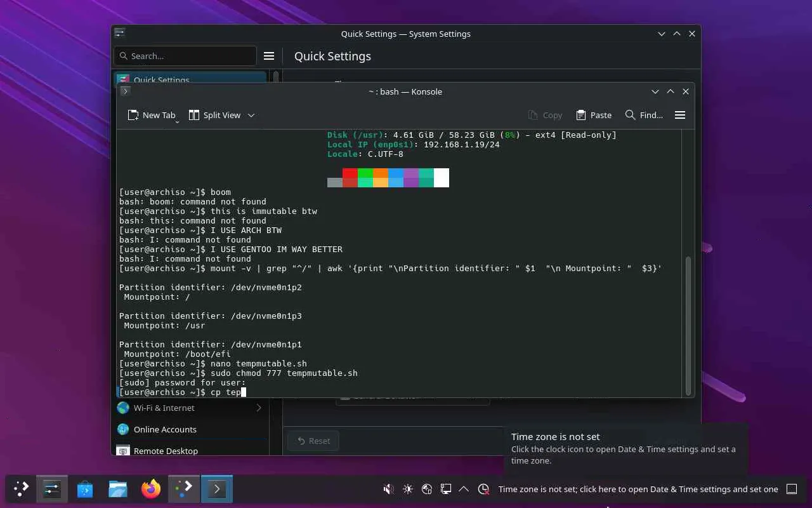This screenshot has height=508, width=812.
Task: Click the white color block in terminal
Action: (x=442, y=178)
